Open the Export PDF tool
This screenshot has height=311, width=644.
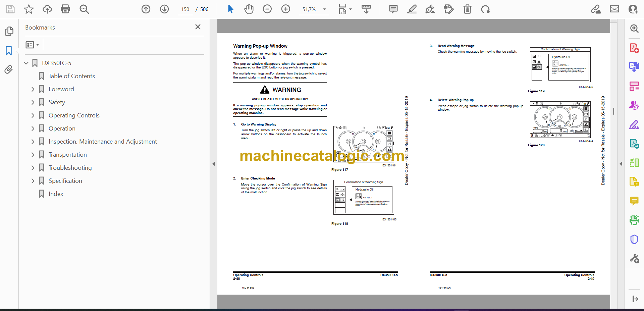(634, 67)
